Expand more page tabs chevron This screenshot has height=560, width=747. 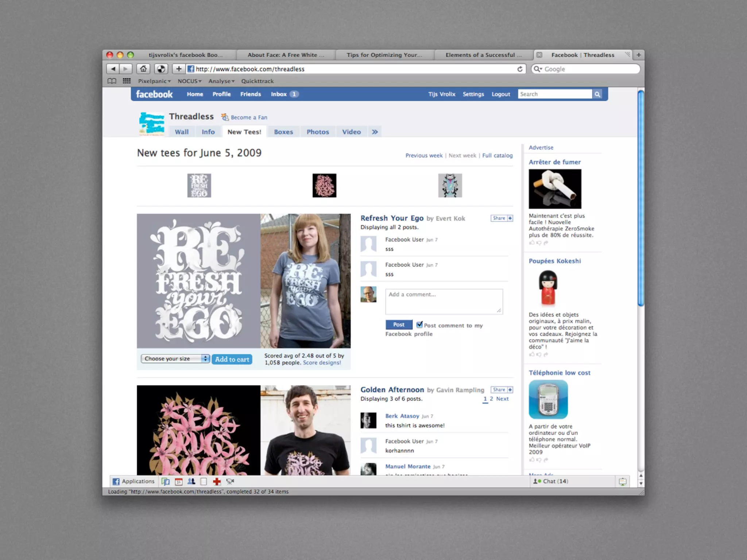[375, 132]
